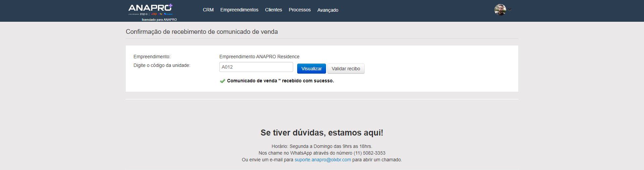Open the Processos menu
This screenshot has height=170, width=644.
pyautogui.click(x=300, y=10)
